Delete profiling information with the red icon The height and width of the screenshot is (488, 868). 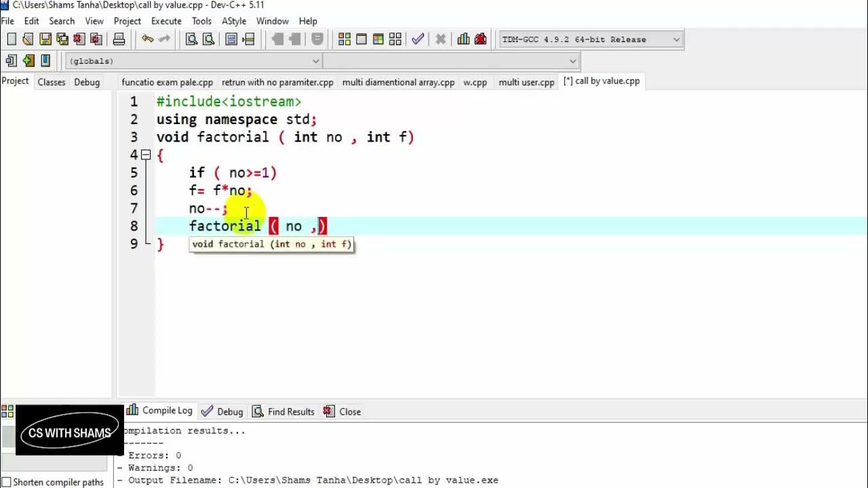481,39
